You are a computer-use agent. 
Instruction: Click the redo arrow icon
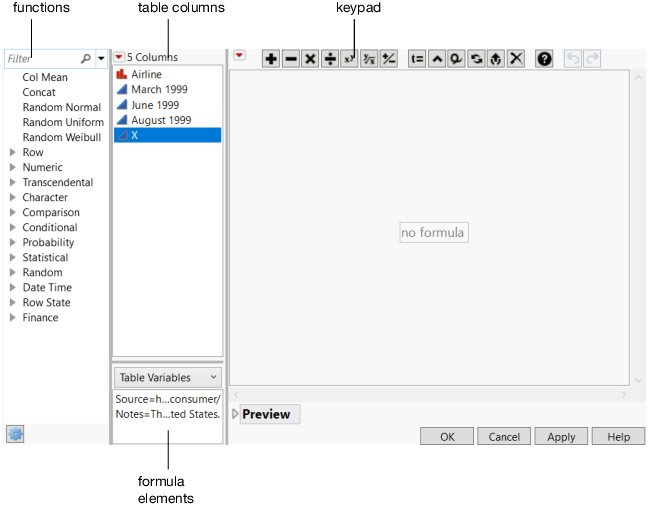(592, 59)
